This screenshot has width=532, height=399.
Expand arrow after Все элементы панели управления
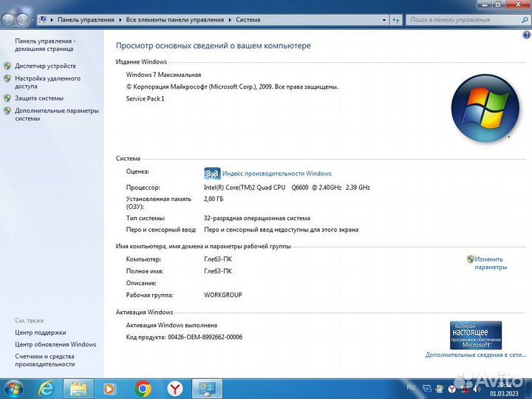[230, 20]
